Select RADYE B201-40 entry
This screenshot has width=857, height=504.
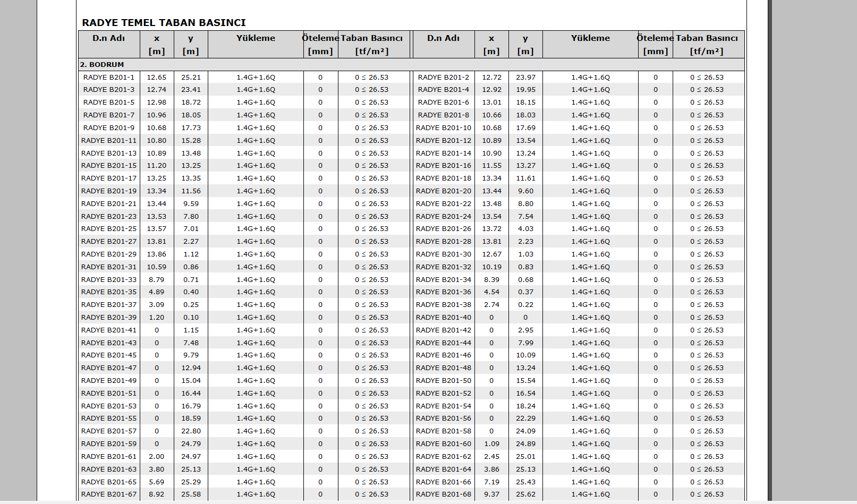(x=444, y=318)
